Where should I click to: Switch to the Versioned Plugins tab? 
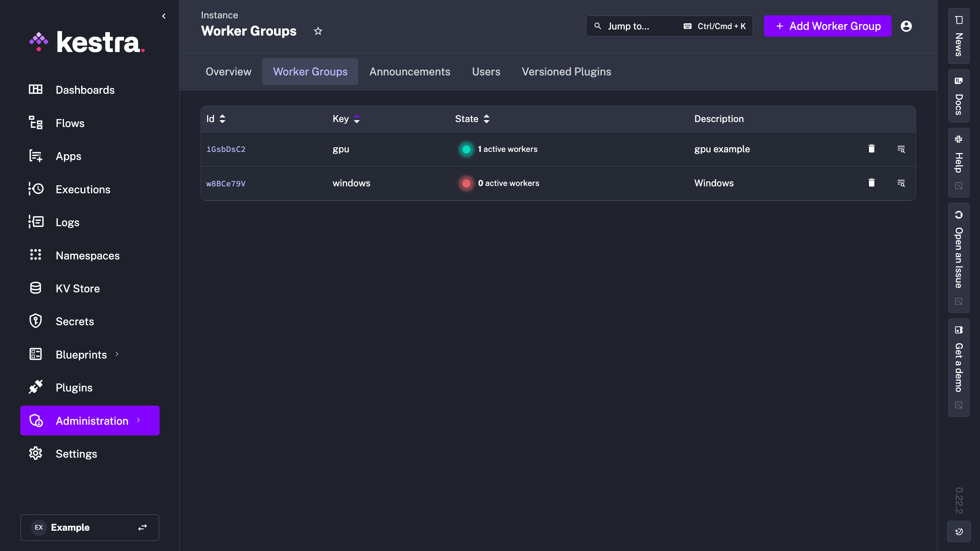point(566,72)
